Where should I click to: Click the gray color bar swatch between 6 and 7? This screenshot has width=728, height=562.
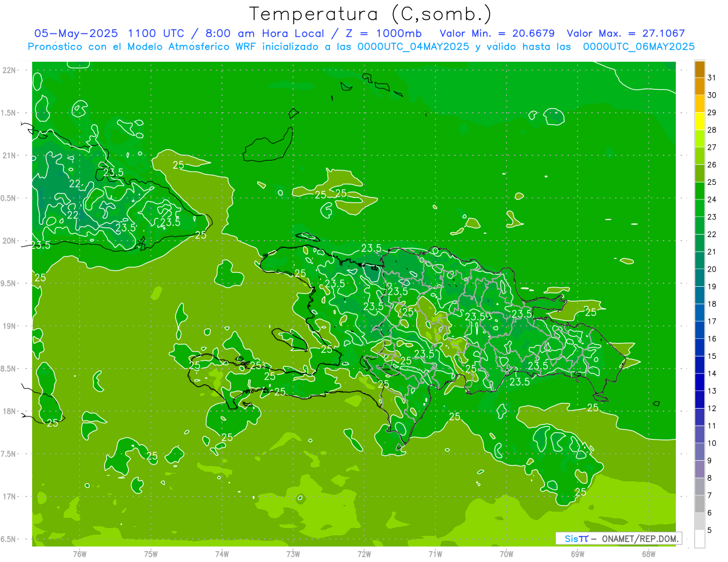699,504
